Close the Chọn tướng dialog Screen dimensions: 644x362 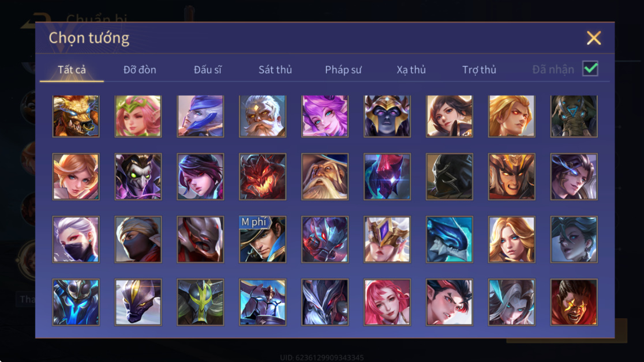coord(593,38)
